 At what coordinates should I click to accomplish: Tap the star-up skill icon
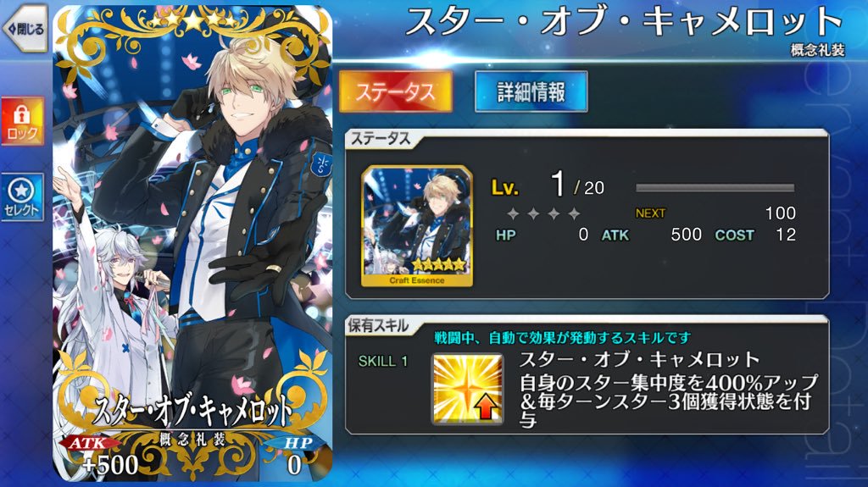(x=467, y=389)
